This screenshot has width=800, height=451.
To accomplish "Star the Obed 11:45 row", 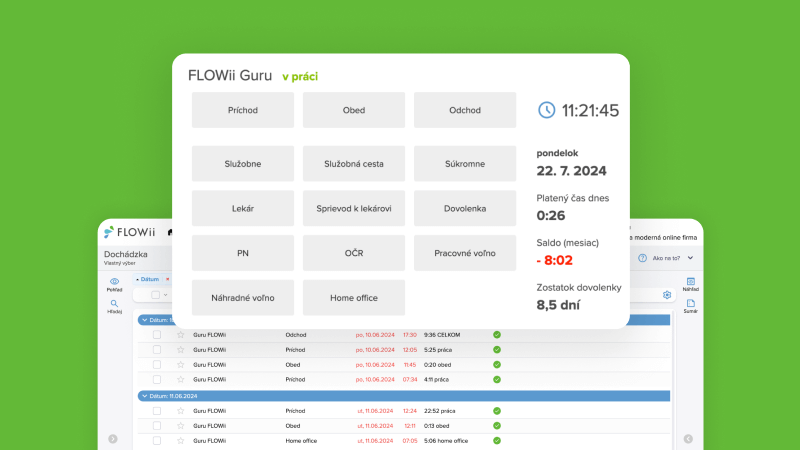I will point(181,365).
